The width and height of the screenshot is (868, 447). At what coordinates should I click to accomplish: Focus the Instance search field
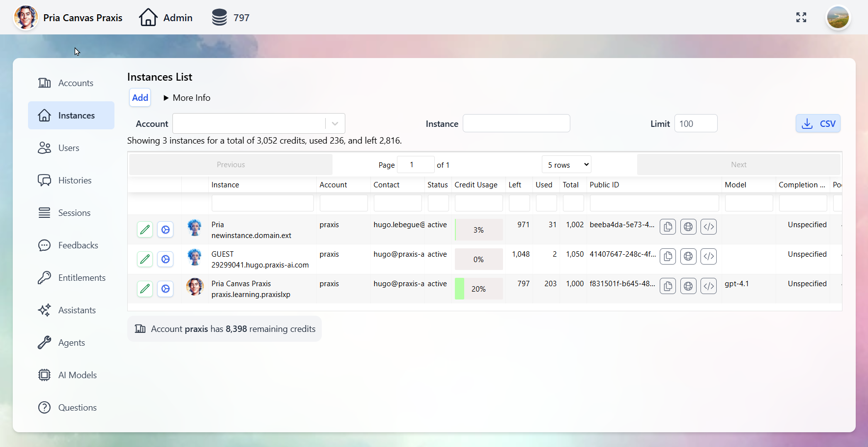[516, 123]
